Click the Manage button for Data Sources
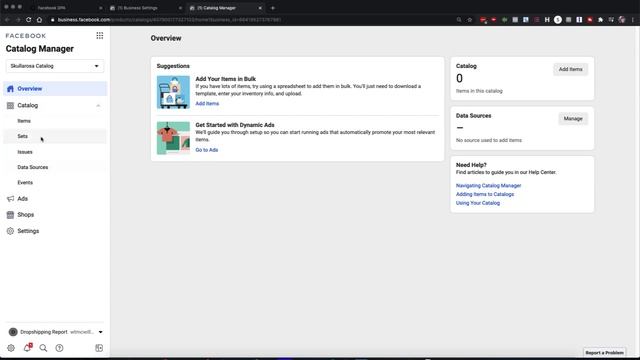This screenshot has width=640, height=360. [x=573, y=119]
